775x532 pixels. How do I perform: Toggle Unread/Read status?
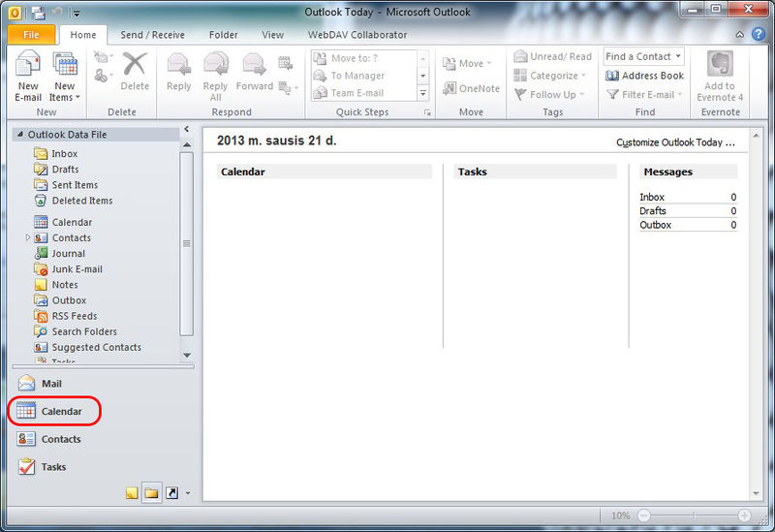coord(552,56)
